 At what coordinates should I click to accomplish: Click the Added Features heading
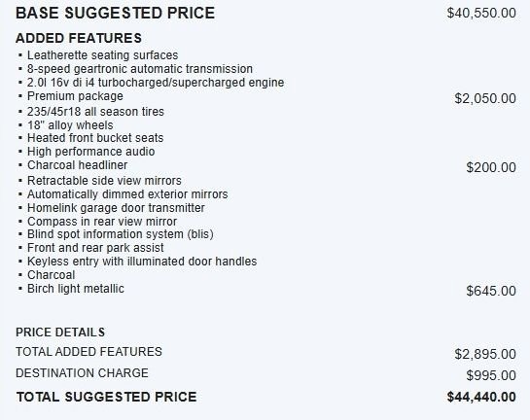pyautogui.click(x=79, y=38)
